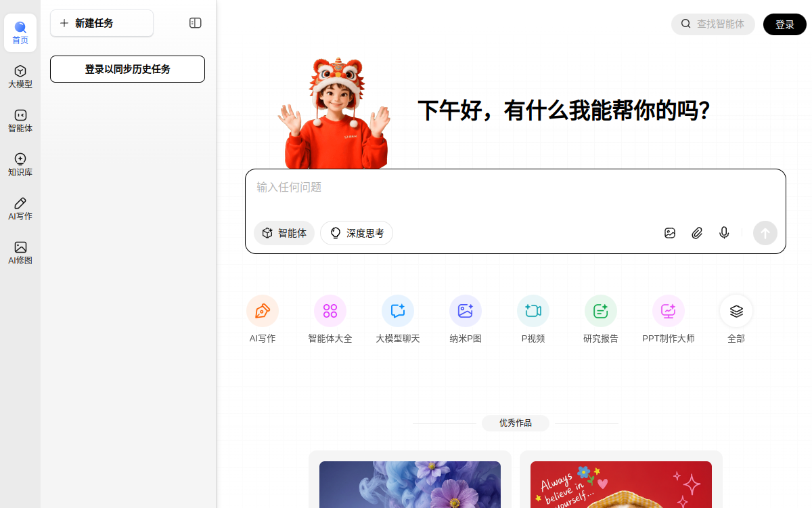Click the lion-hat mascot character image

335,113
